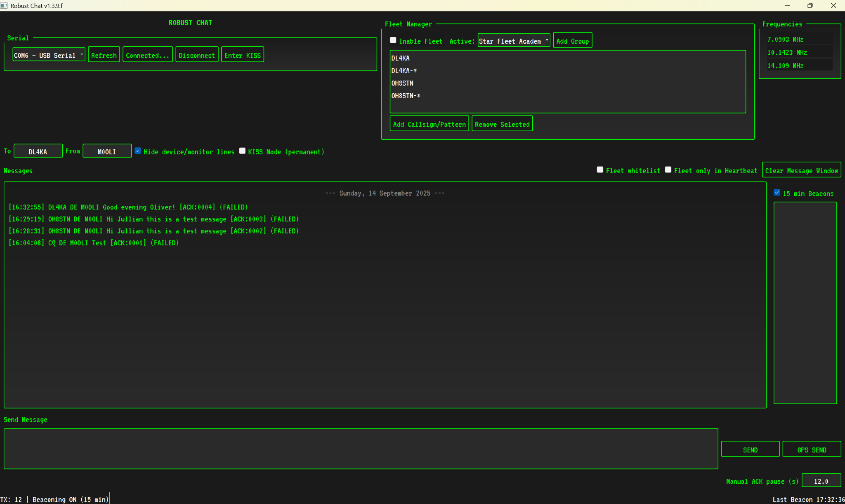
Task: Click the Last Beacon time status
Action: pos(808,499)
